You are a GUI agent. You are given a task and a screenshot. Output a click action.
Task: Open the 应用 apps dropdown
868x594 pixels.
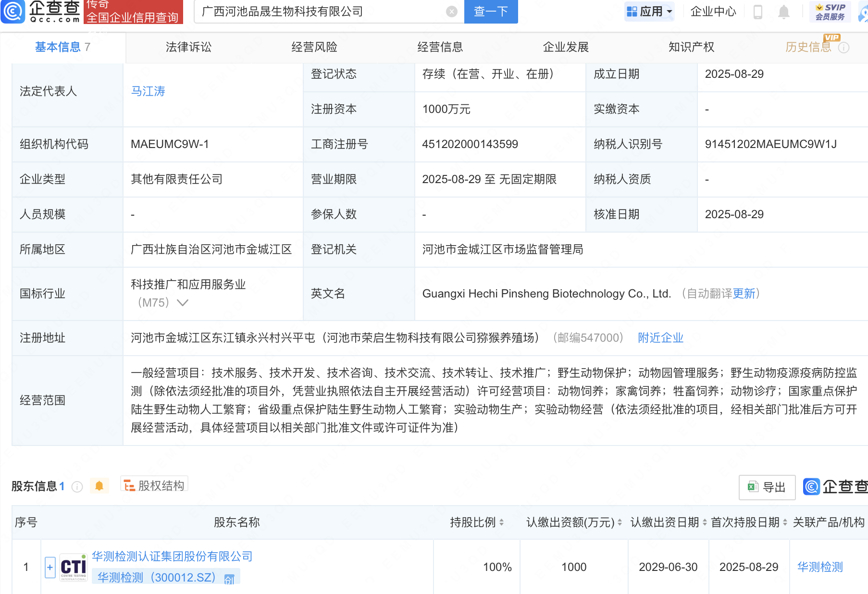tap(650, 12)
